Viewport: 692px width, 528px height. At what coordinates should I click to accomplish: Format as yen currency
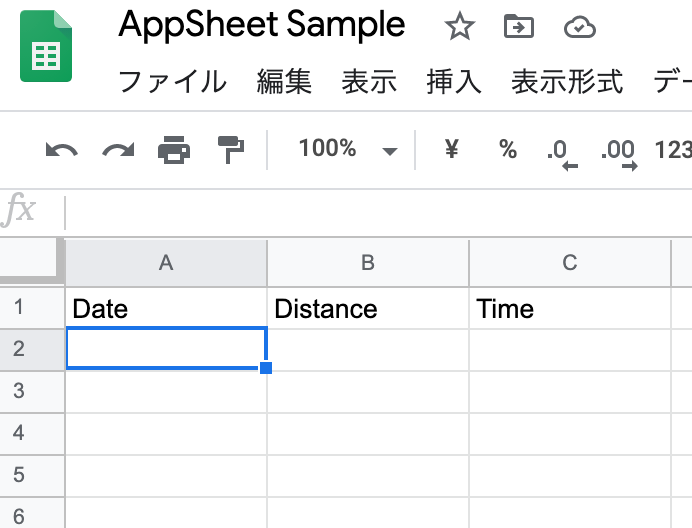(451, 149)
